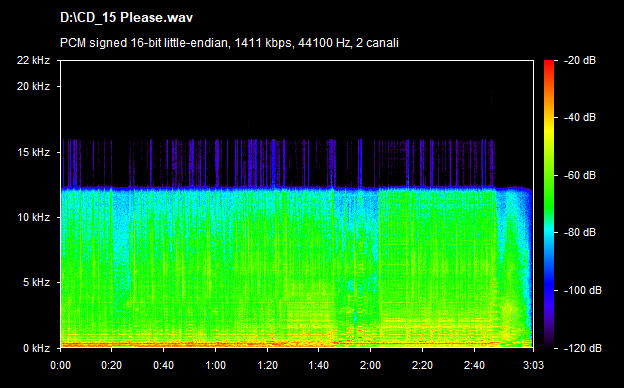
Task: Click the -120 dB label on color scale
Action: click(x=583, y=348)
